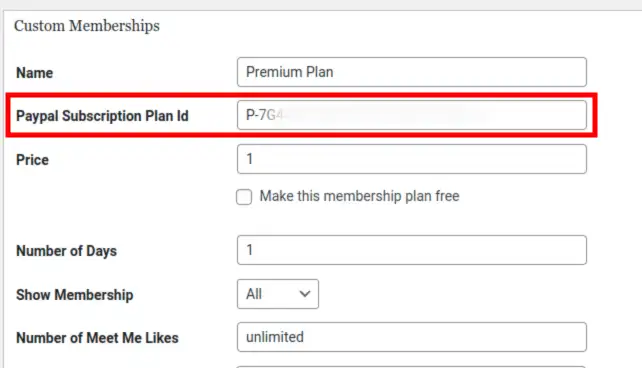Click the 'All' value in the dropdown

click(x=254, y=294)
